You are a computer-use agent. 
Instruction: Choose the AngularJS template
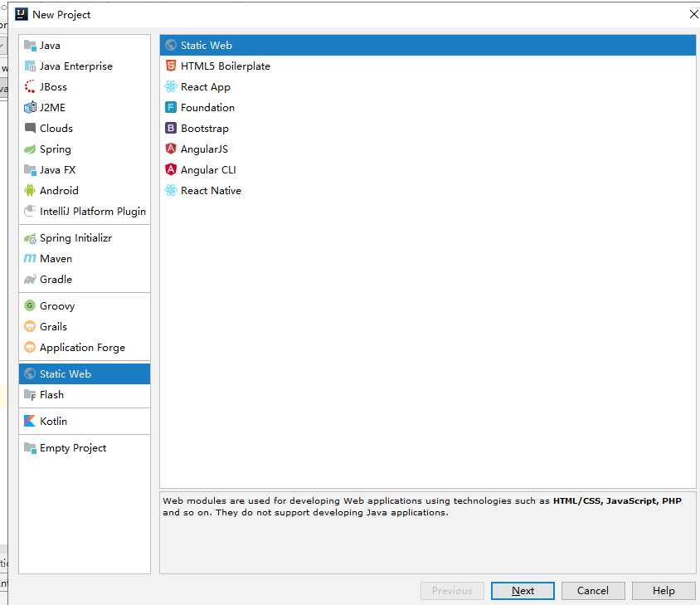pyautogui.click(x=428, y=149)
